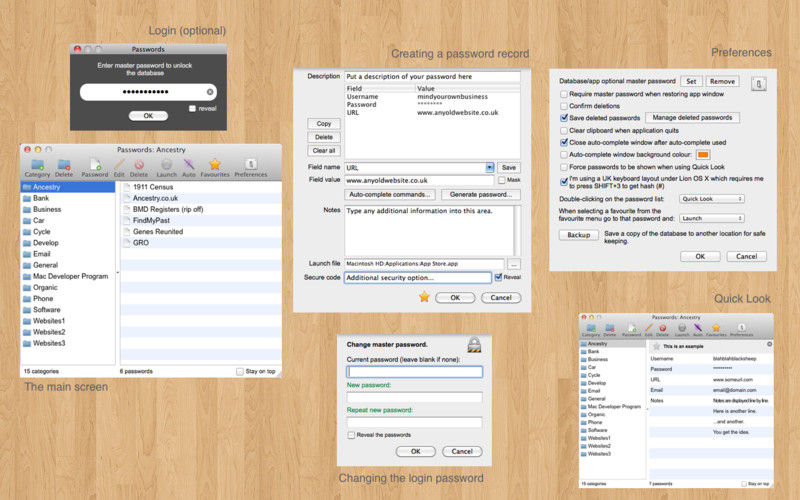Viewport: 800px width, 500px height.
Task: Click Edit pencil in Quick Look window toolbar
Action: click(648, 328)
